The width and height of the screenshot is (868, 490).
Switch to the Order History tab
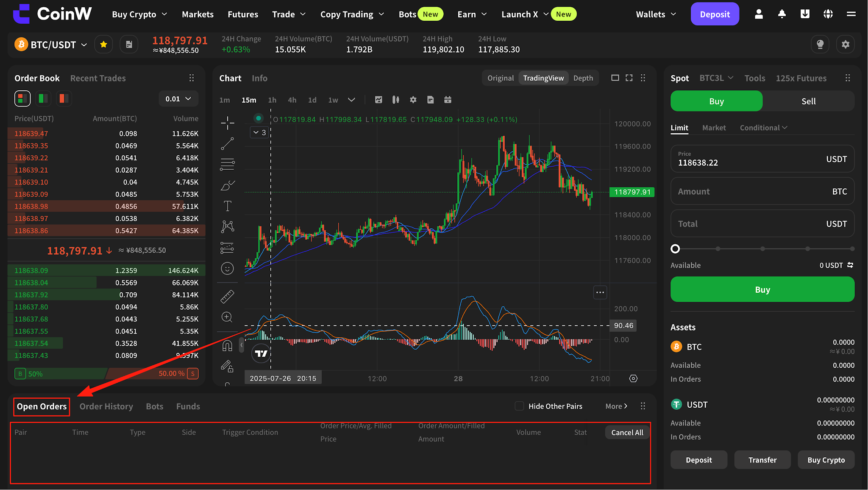point(106,406)
